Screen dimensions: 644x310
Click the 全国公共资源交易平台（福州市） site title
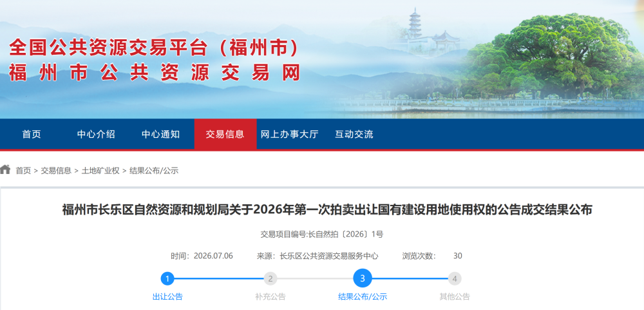(154, 48)
